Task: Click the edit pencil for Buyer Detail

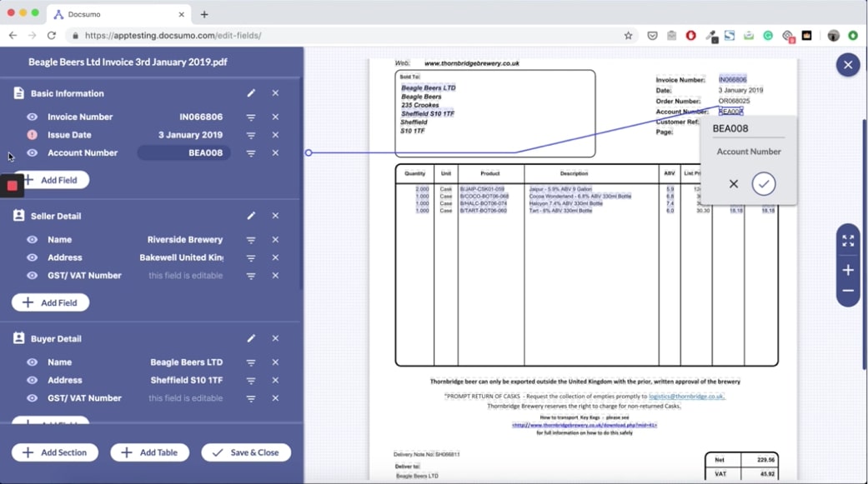Action: tap(253, 338)
